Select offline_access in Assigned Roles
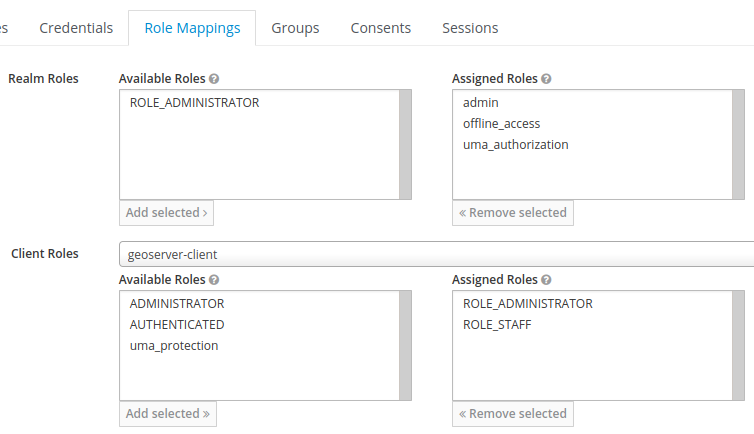The image size is (754, 434). coord(501,123)
